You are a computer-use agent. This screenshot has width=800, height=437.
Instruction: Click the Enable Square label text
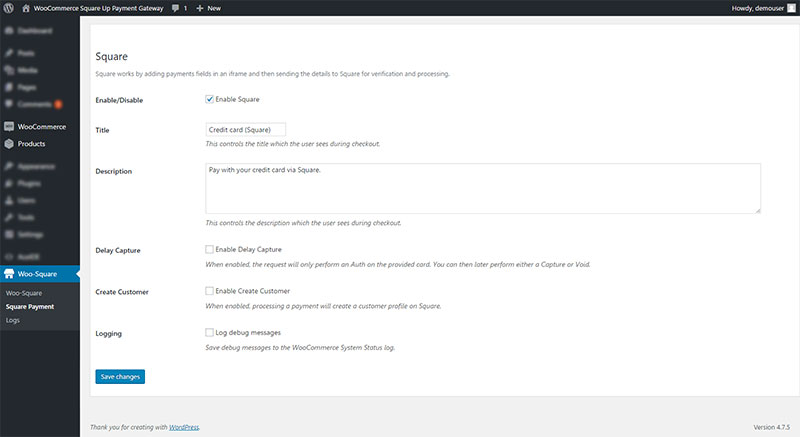[237, 99]
